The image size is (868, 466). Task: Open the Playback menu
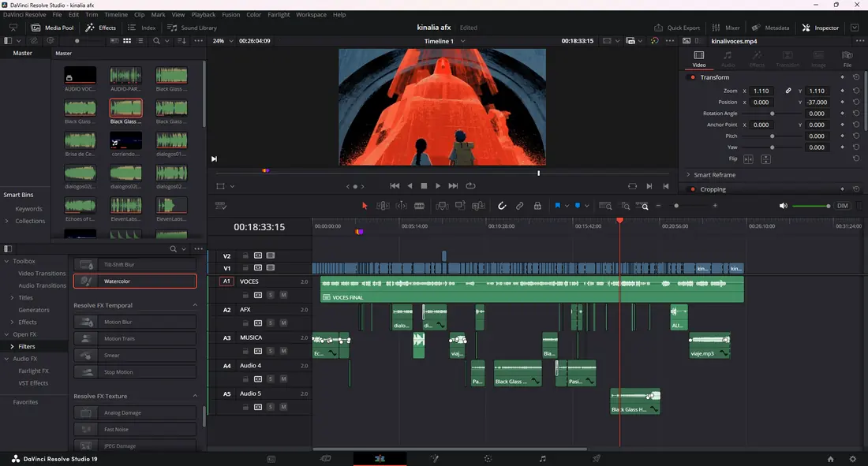pos(203,15)
